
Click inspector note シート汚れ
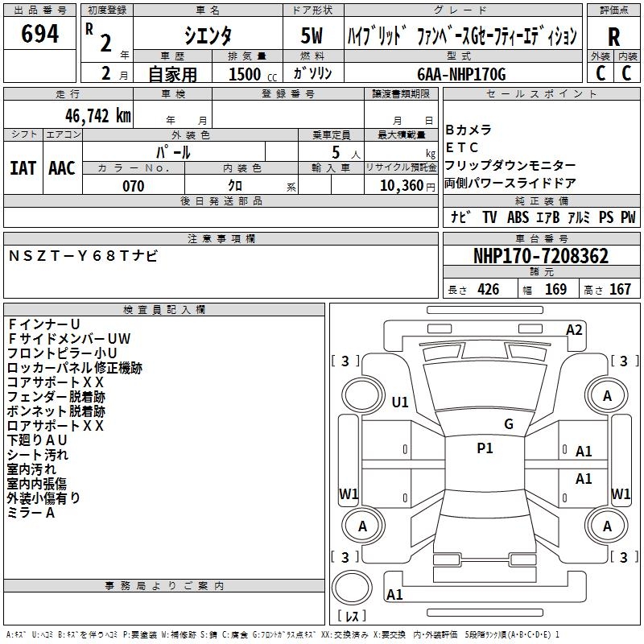[x=38, y=455]
